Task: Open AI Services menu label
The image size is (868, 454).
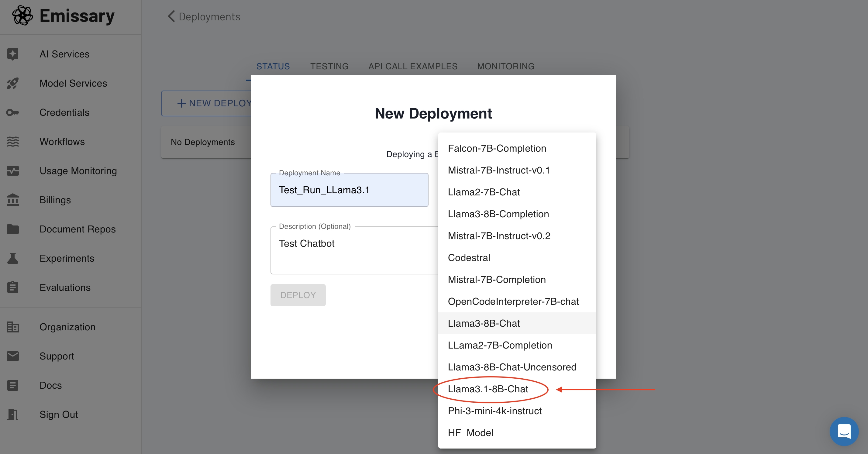Action: pos(64,54)
